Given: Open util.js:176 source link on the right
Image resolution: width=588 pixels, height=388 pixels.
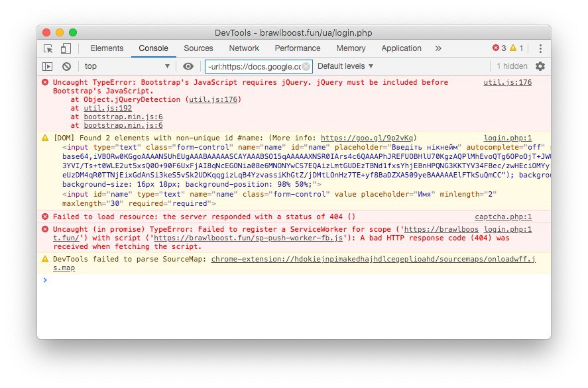Looking at the screenshot, I should [507, 82].
